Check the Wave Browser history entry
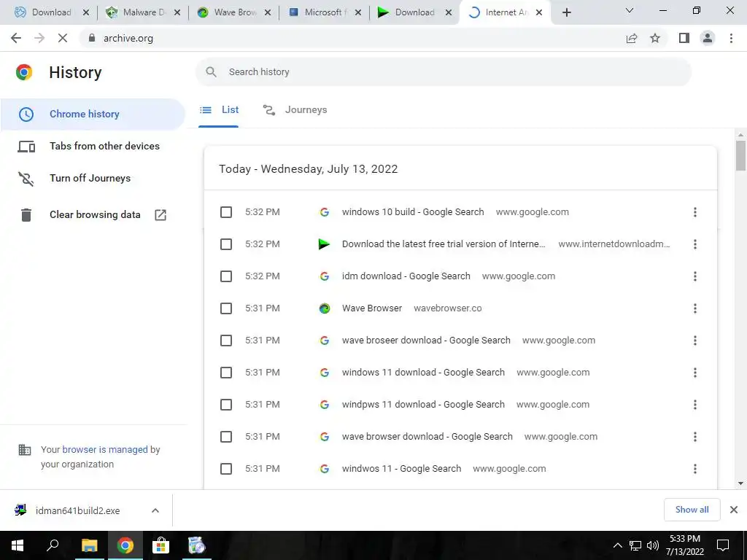 (226, 308)
